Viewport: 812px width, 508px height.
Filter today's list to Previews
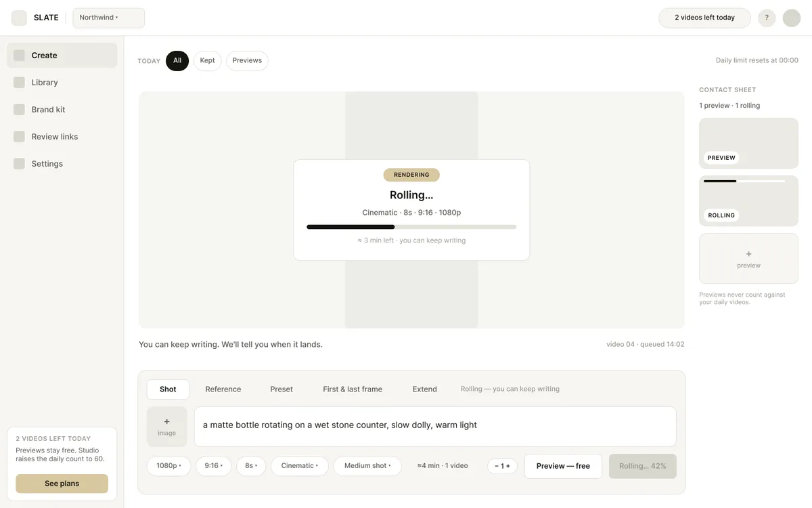pos(247,61)
